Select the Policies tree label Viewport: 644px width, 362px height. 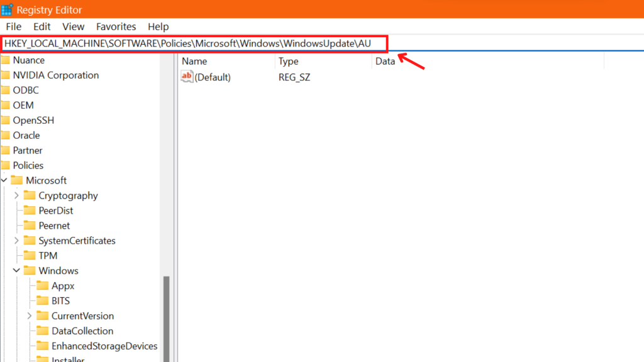[x=28, y=165]
